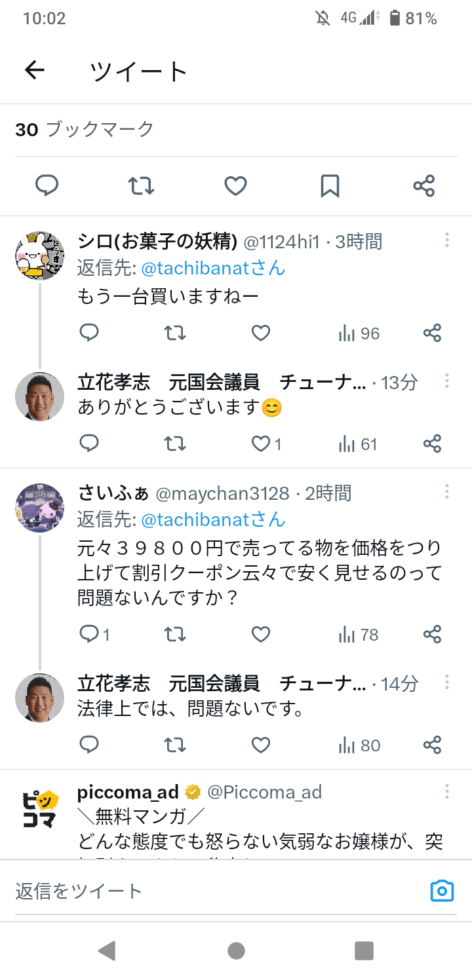View analytics with 96 views on シロ's reply
Screen dimensions: 472x980
(359, 333)
